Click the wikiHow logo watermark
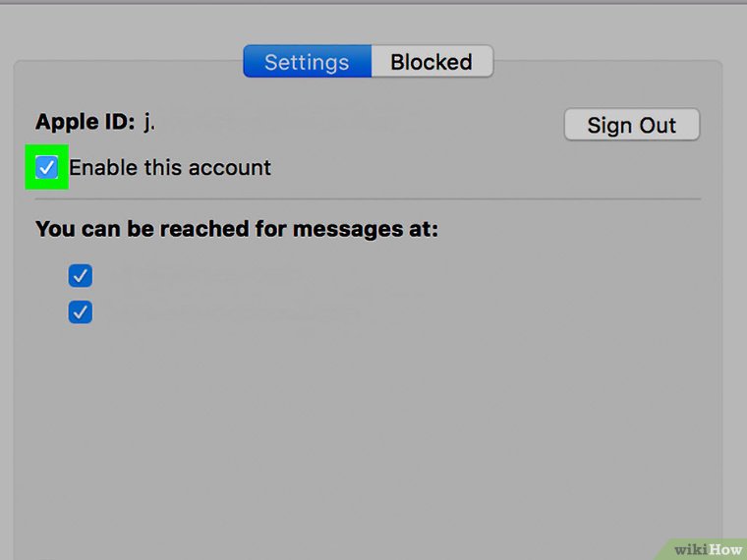This screenshot has width=747, height=560. (704, 546)
